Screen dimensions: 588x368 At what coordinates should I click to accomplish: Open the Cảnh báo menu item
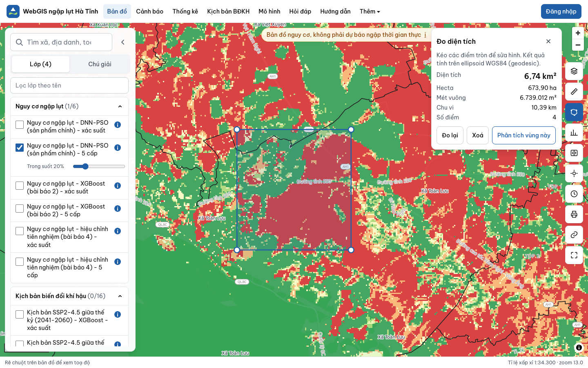click(149, 11)
